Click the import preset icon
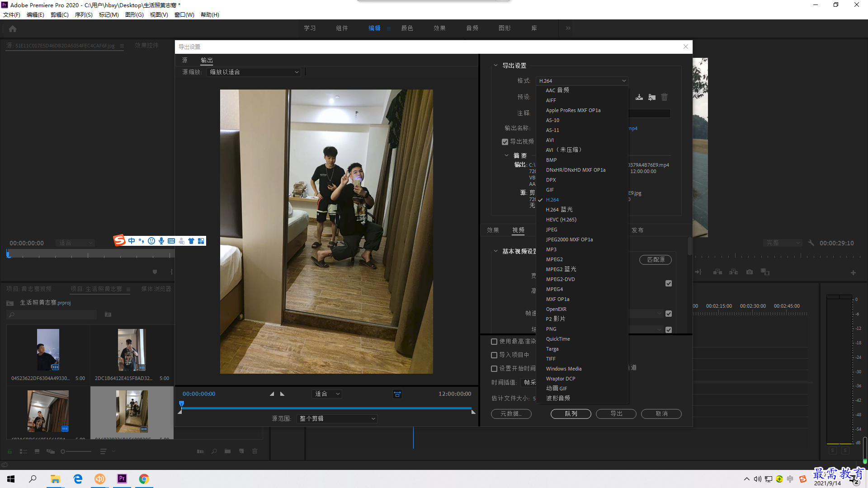Screen dimensions: 868x488 coord(652,97)
